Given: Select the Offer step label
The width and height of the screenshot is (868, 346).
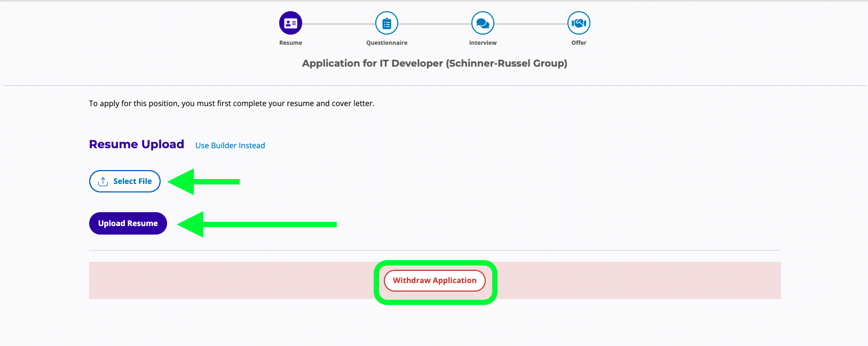Looking at the screenshot, I should tap(579, 43).
